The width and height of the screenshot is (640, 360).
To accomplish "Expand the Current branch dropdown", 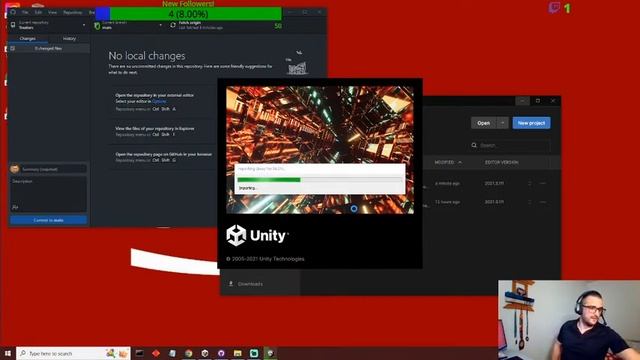I will pyautogui.click(x=128, y=25).
